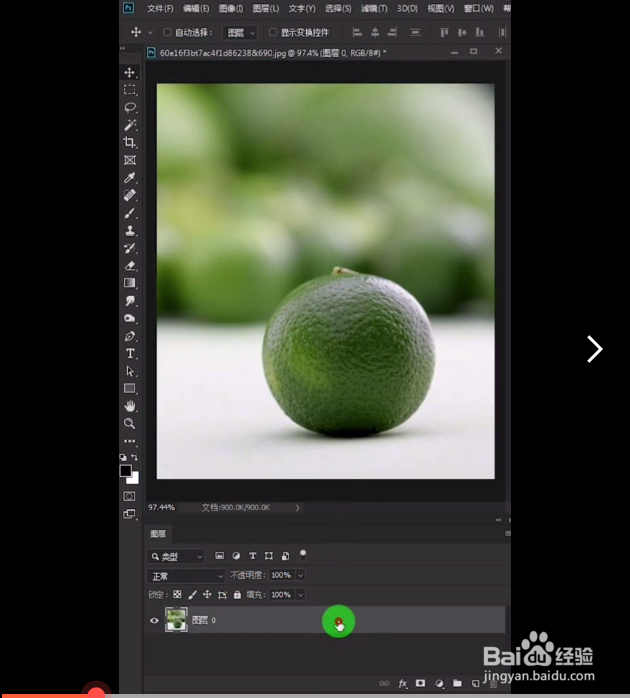The width and height of the screenshot is (630, 698).
Task: Select the Crop tool
Action: [x=130, y=142]
